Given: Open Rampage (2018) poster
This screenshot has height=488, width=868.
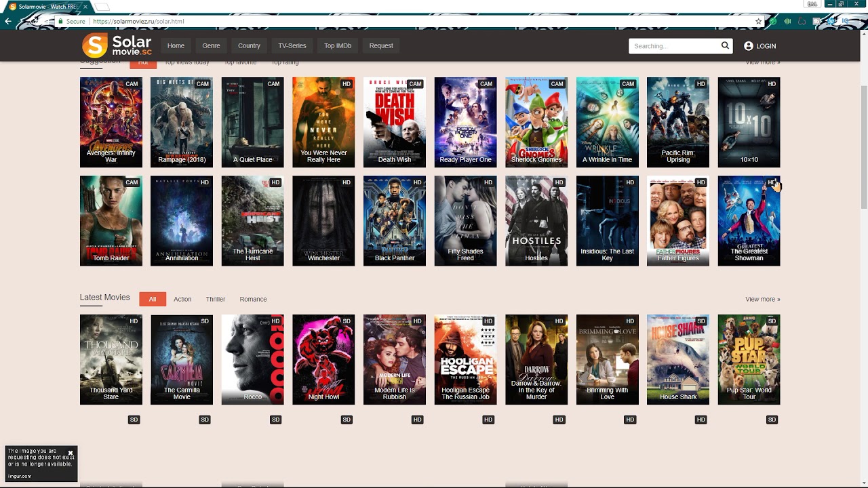Looking at the screenshot, I should point(182,122).
